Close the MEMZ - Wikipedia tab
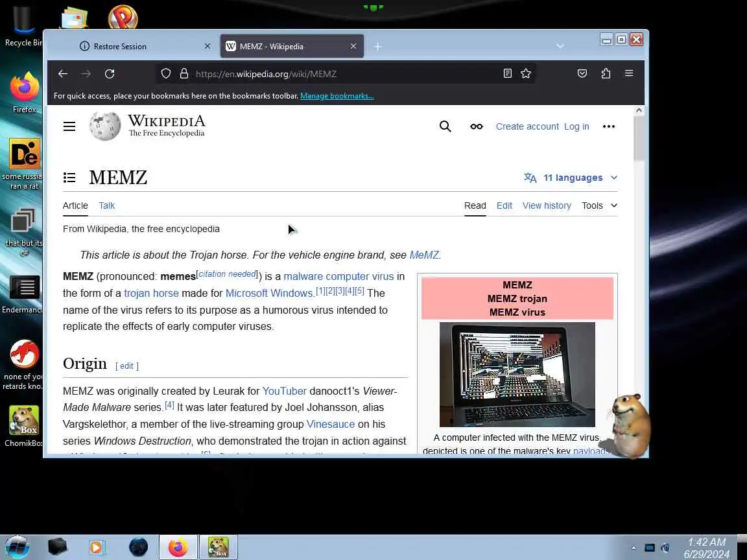747x560 pixels. click(x=353, y=46)
